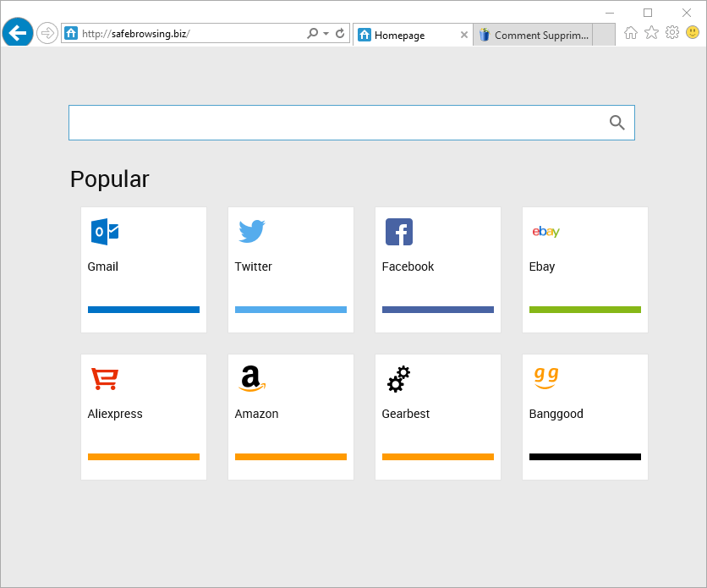Click the green bar under Ebay
707x588 pixels.
tap(585, 310)
